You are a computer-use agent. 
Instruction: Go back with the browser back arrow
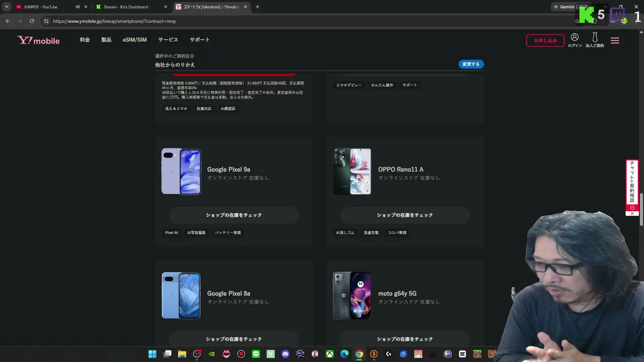tap(8, 21)
